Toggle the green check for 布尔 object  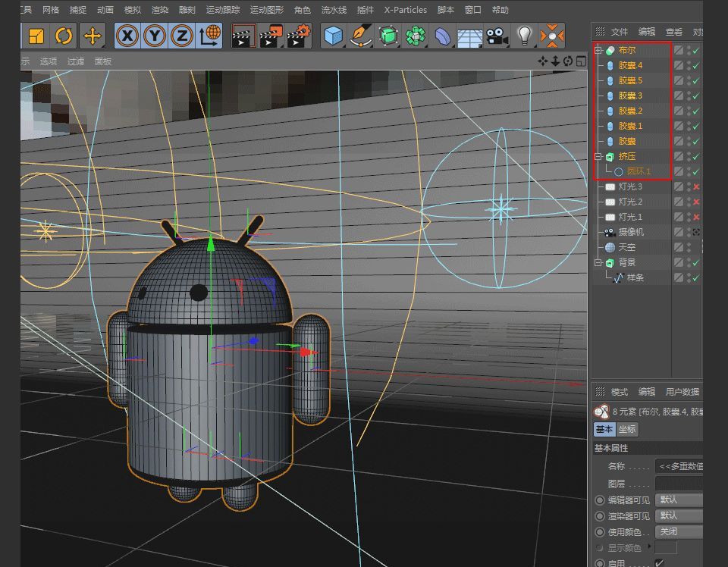695,50
